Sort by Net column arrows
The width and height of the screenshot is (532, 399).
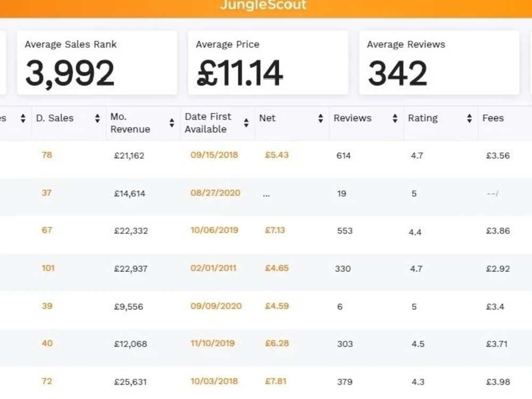pyautogui.click(x=321, y=119)
